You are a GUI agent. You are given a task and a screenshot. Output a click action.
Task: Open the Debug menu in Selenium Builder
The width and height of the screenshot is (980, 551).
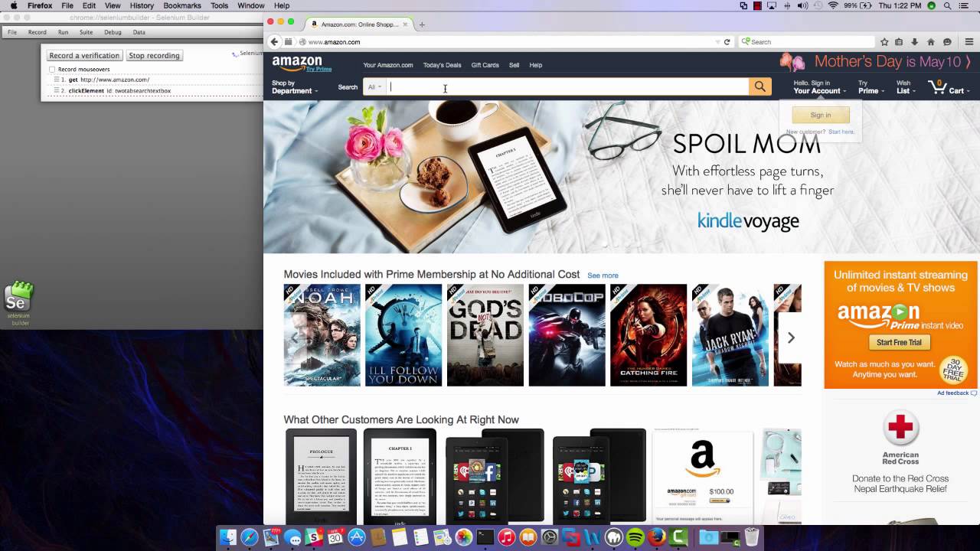click(x=113, y=32)
